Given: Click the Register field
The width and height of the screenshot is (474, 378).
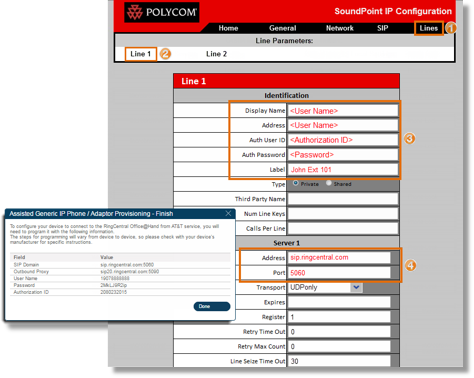Looking at the screenshot, I should click(x=339, y=317).
